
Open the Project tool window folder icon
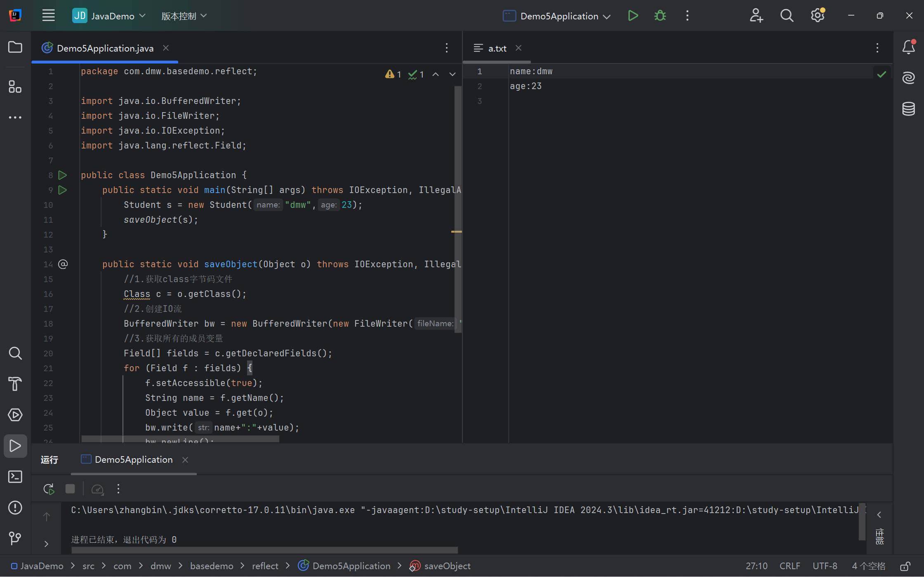point(15,47)
